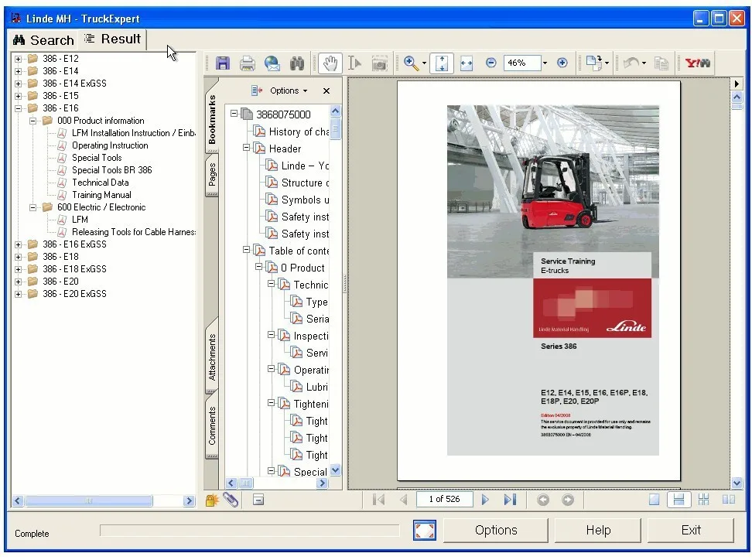Click the Fit Page height icon
This screenshot has width=752, height=560.
(x=442, y=63)
